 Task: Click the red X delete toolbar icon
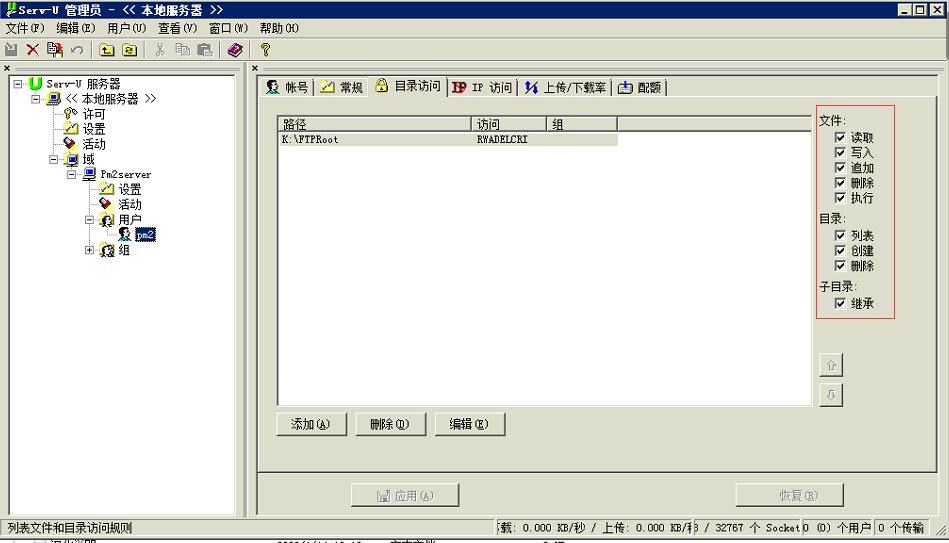32,49
